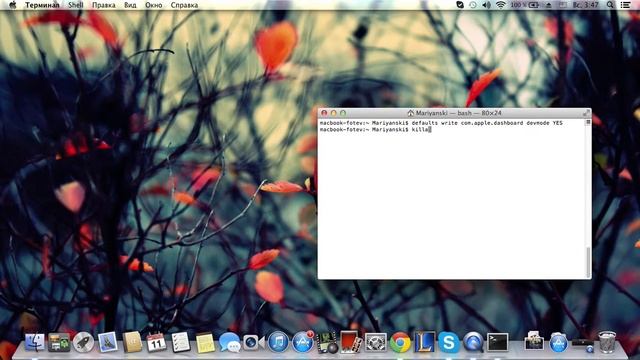Viewport: 640px width, 360px height.
Task: Open the yellow Notes icon in Dock
Action: coord(205,342)
